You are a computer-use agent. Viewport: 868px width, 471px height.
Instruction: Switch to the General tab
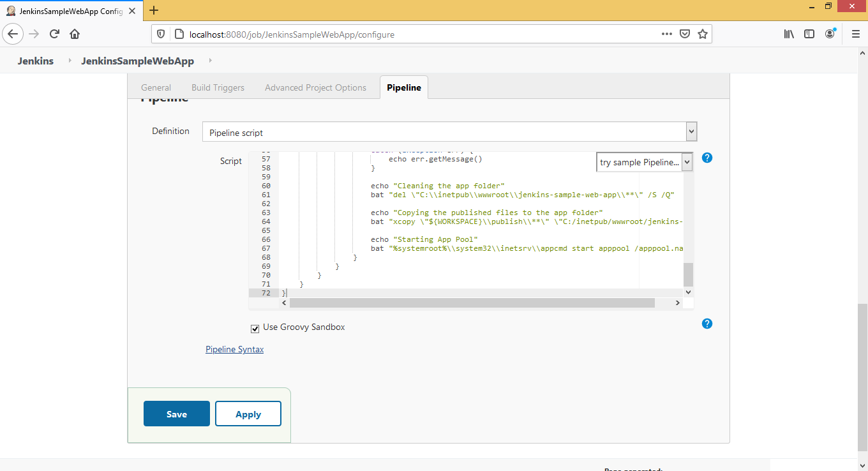pyautogui.click(x=156, y=87)
